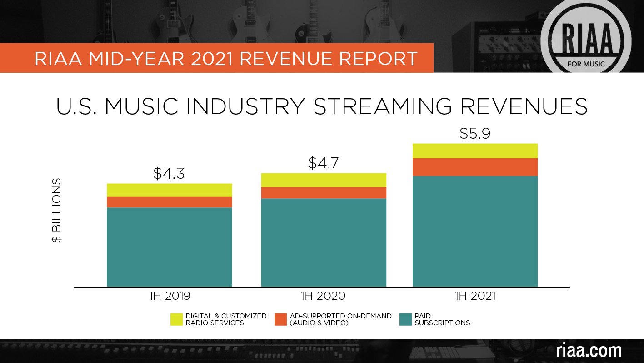Viewport: 644px width, 363px height.
Task: Click the yellow radio services segment of the 1H 2020 bar
Action: (x=323, y=180)
